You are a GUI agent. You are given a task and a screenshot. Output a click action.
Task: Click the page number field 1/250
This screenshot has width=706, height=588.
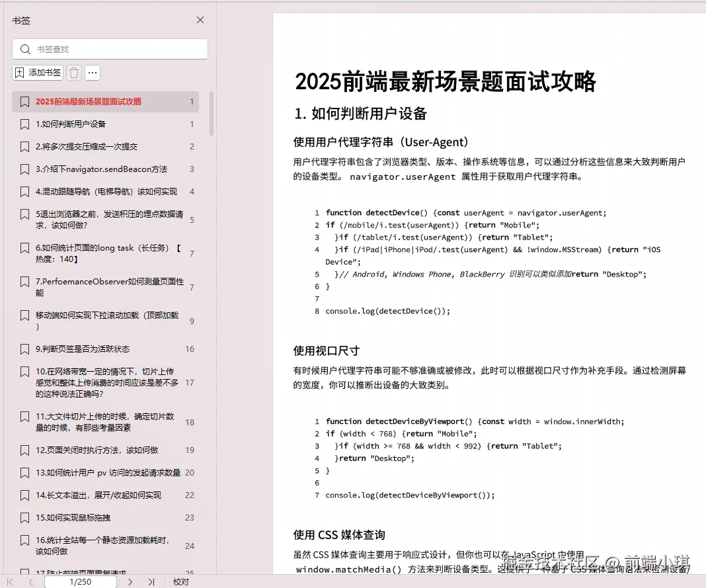80,582
